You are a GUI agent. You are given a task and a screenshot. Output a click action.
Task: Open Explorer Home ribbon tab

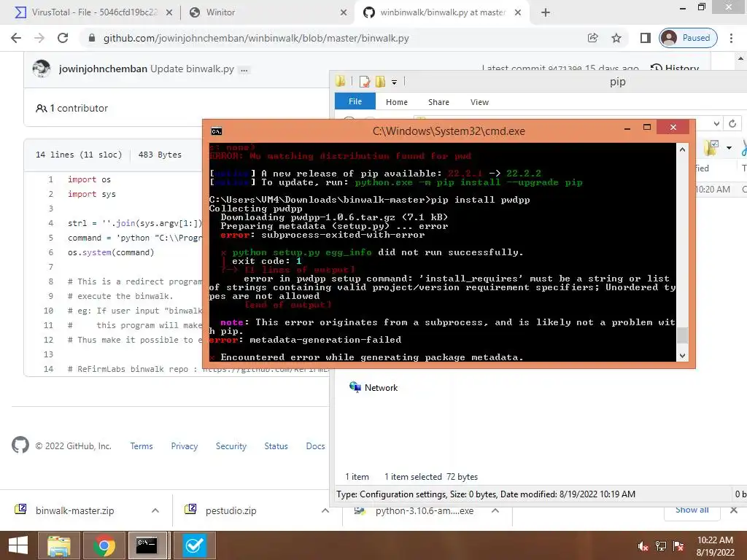pos(396,102)
